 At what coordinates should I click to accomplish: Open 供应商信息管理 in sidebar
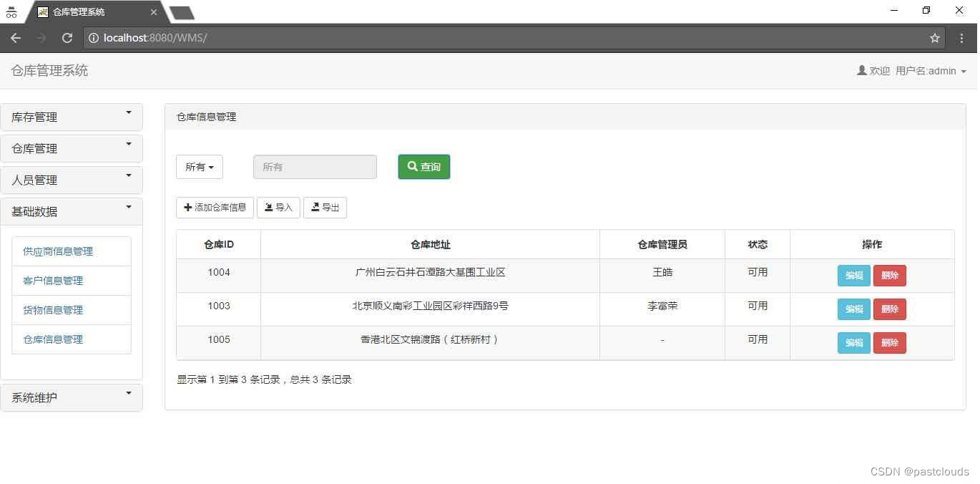pos(72,251)
